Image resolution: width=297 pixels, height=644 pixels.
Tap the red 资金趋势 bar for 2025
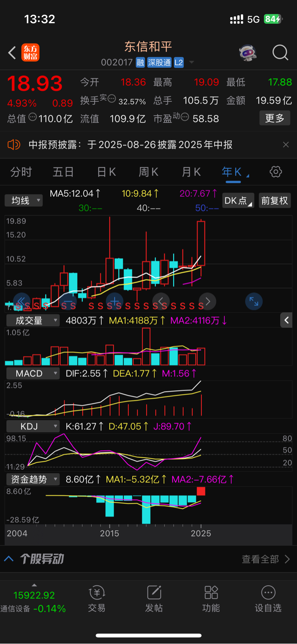click(x=201, y=491)
